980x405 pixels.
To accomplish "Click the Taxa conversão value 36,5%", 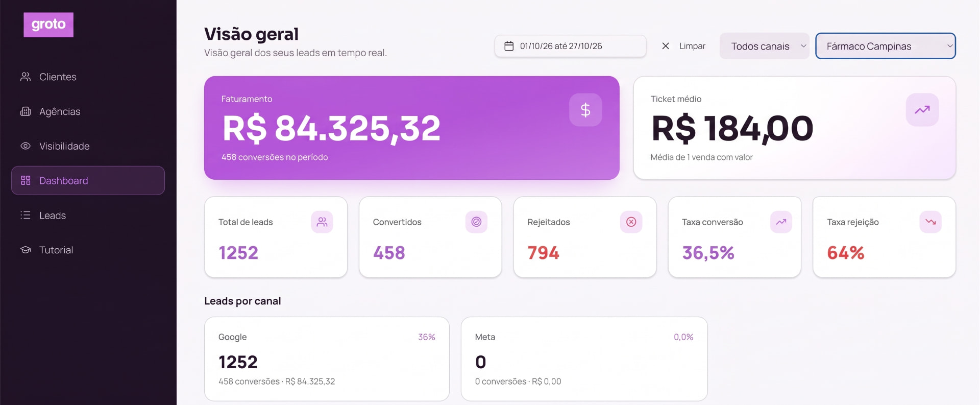I will point(708,253).
